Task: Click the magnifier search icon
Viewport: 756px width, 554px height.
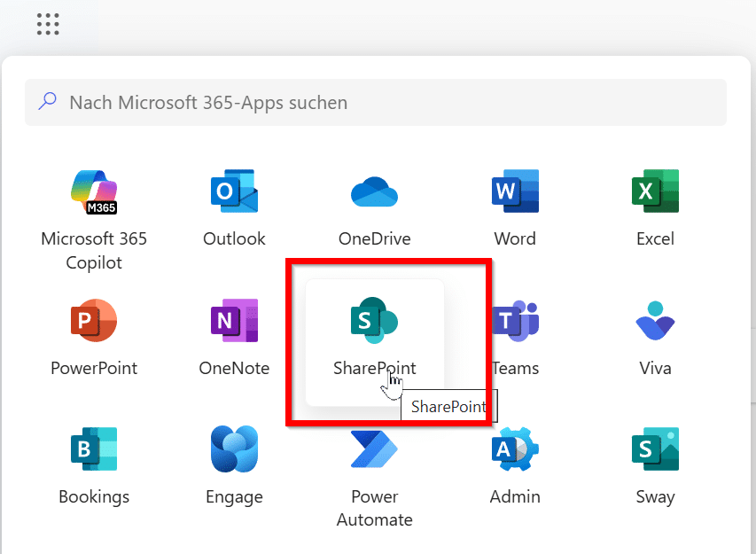Action: (x=48, y=101)
